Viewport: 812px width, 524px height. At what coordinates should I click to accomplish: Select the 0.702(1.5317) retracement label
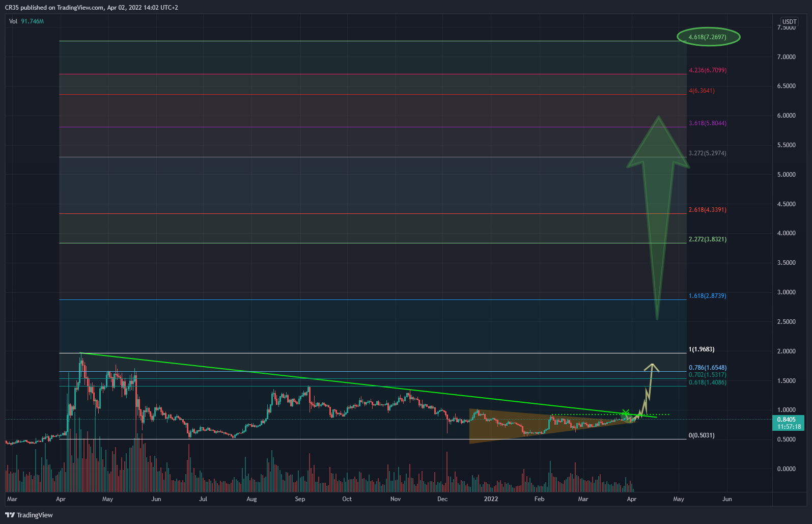pos(707,375)
